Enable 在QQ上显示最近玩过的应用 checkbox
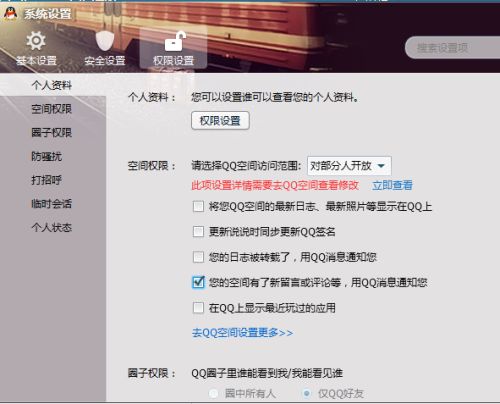Image resolution: width=500 pixels, height=404 pixels. pyautogui.click(x=198, y=308)
